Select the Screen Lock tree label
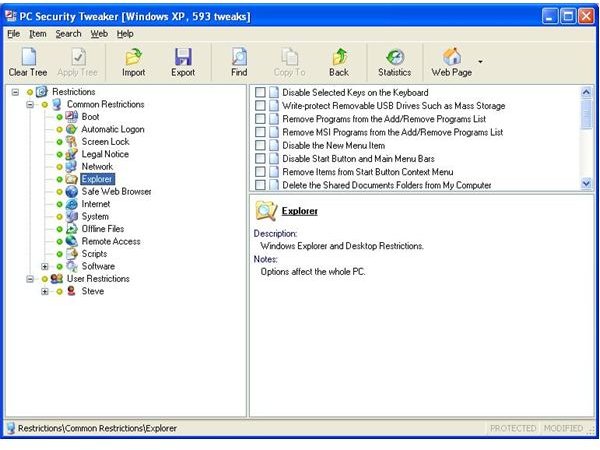 (106, 142)
